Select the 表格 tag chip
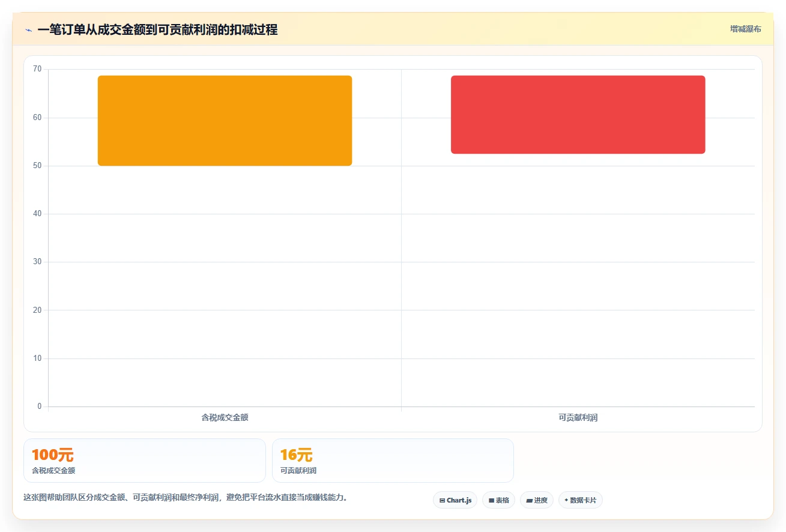Viewport: 786px width, 532px height. 498,500
